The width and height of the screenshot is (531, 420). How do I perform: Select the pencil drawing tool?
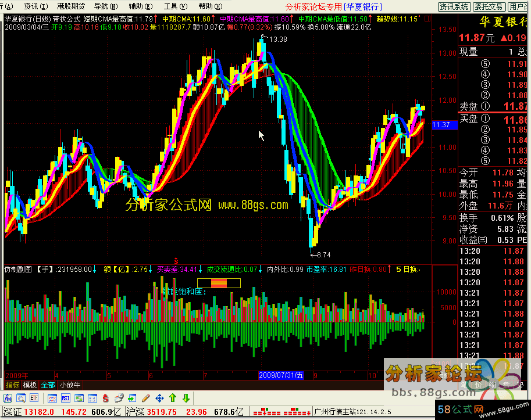point(146,398)
